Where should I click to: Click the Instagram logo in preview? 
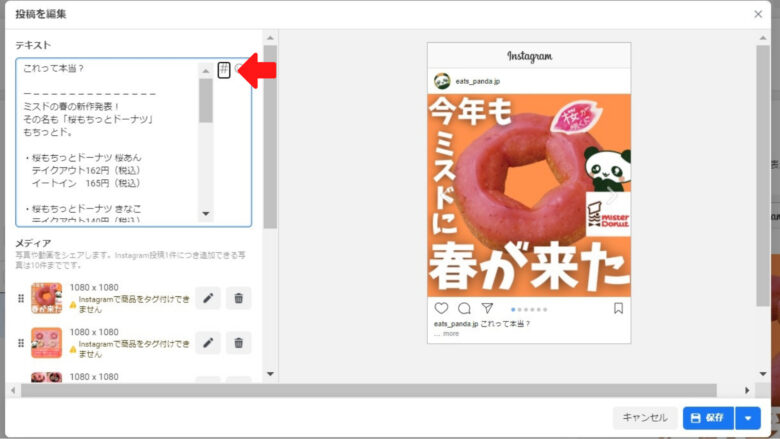(529, 56)
